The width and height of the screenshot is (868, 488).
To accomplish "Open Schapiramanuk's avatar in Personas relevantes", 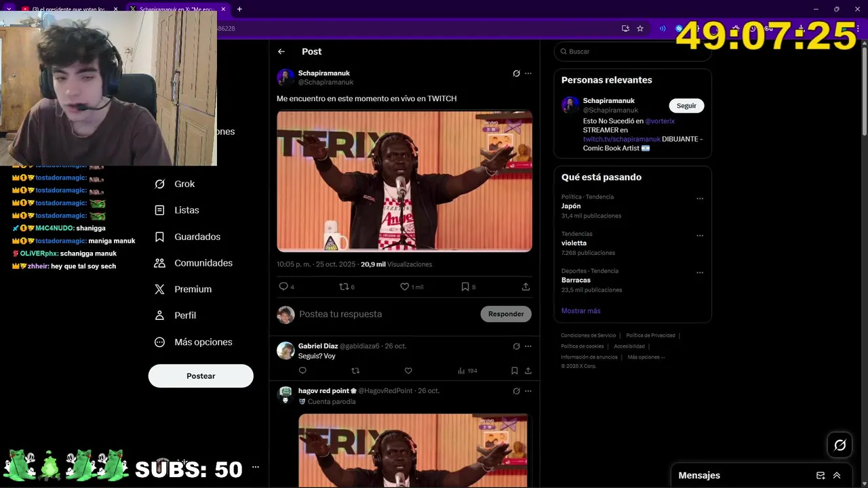I will [x=570, y=105].
